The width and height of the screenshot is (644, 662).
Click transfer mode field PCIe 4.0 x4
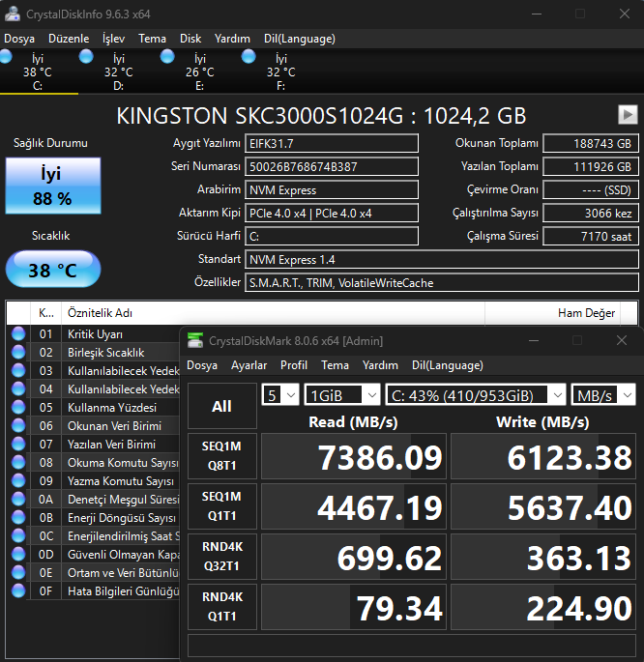point(332,213)
